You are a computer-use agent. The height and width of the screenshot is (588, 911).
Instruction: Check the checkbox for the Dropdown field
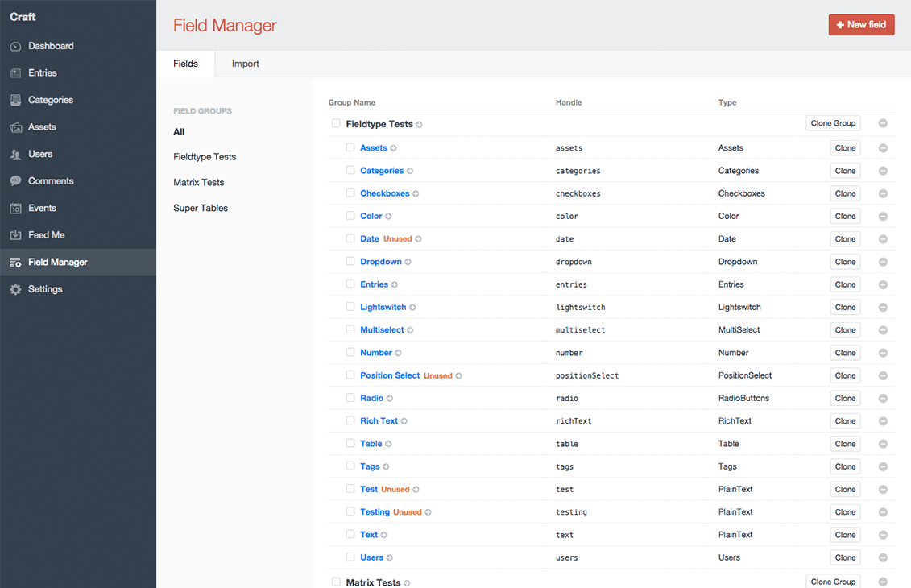pyautogui.click(x=350, y=261)
